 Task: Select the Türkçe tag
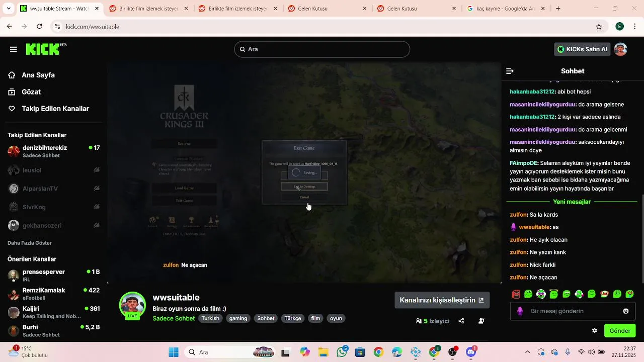coord(292,318)
